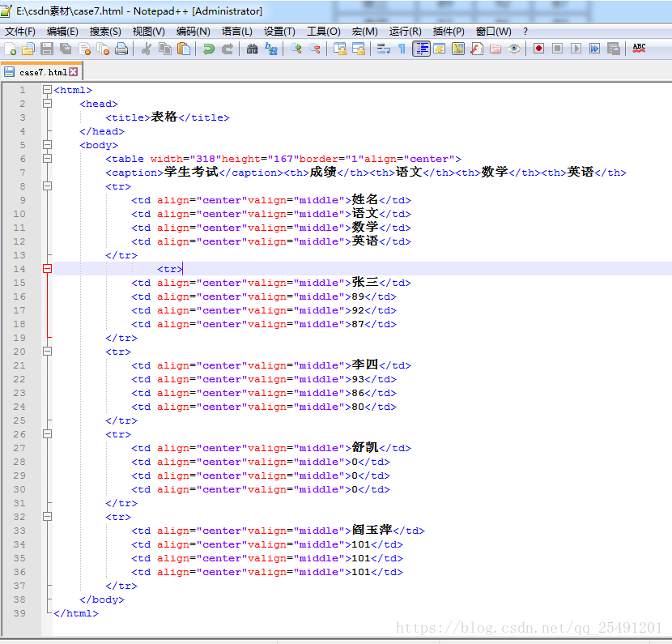The image size is (672, 644).
Task: Click the Zoom Out magnifier icon
Action: (315, 49)
